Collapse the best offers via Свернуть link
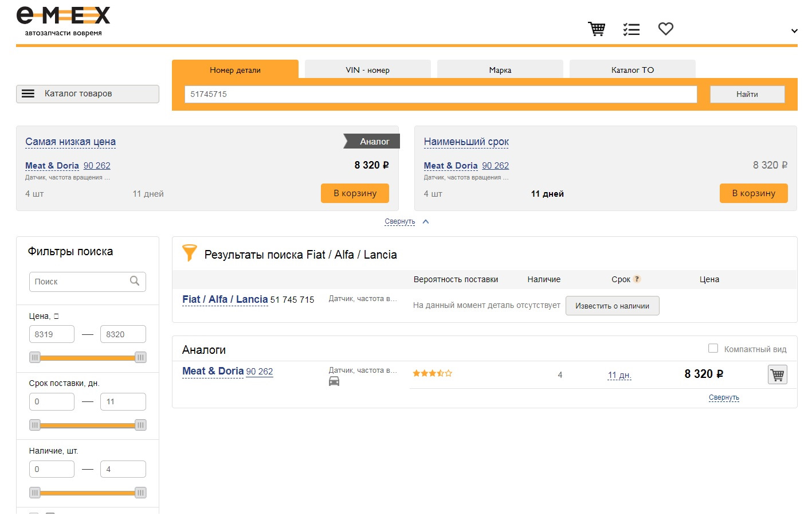 click(400, 221)
